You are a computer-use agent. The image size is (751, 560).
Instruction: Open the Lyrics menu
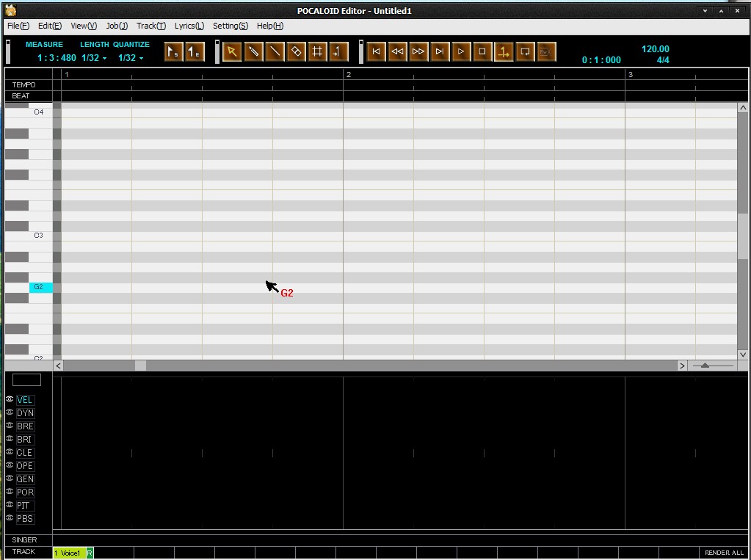click(x=189, y=26)
